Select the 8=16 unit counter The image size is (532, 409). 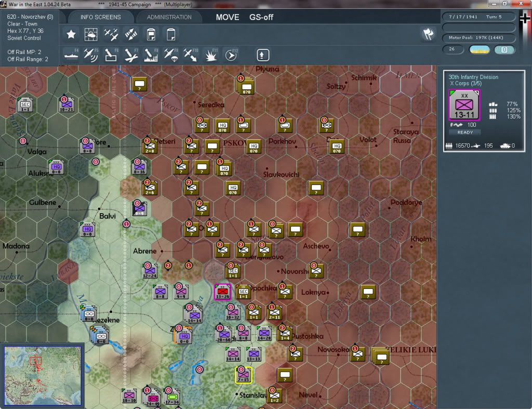tap(139, 167)
